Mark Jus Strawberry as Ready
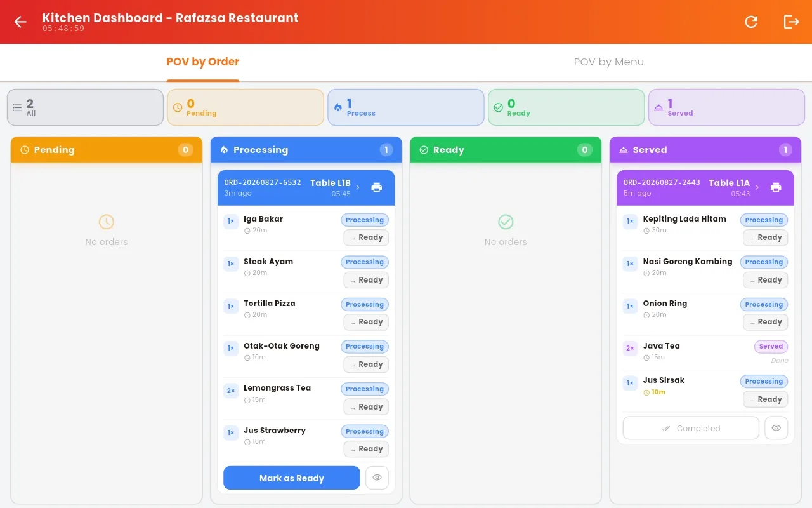Viewport: 812px width, 508px height. pyautogui.click(x=366, y=449)
